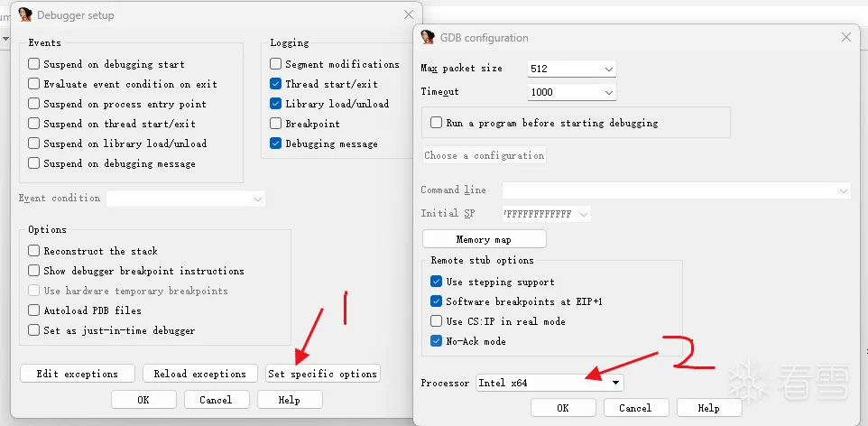Toggle No-Ack mode checkbox
The image size is (868, 426).
(x=437, y=341)
